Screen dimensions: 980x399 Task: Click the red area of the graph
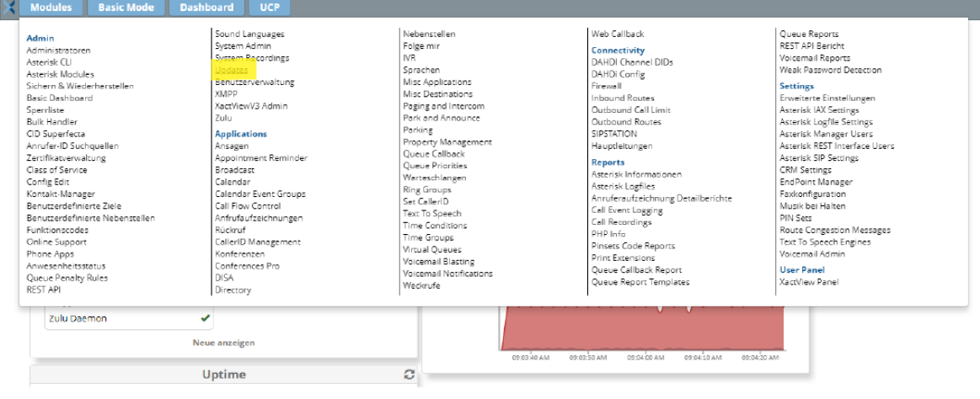click(x=640, y=332)
